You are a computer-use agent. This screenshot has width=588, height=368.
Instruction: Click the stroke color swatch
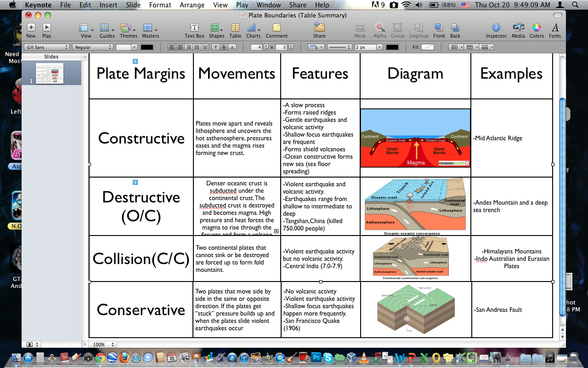coord(392,47)
